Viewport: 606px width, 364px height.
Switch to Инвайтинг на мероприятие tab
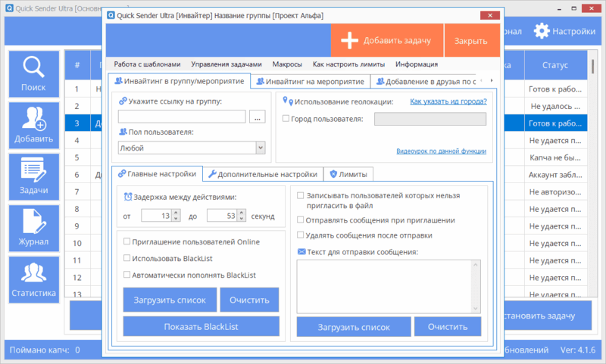(x=311, y=82)
